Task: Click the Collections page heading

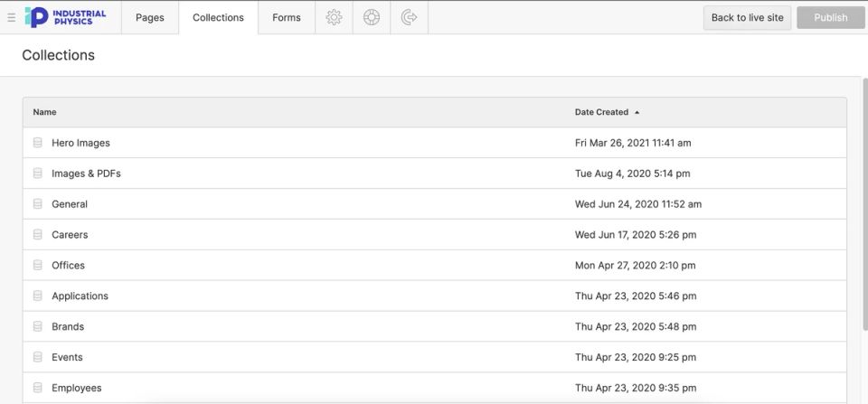Action: [58, 55]
